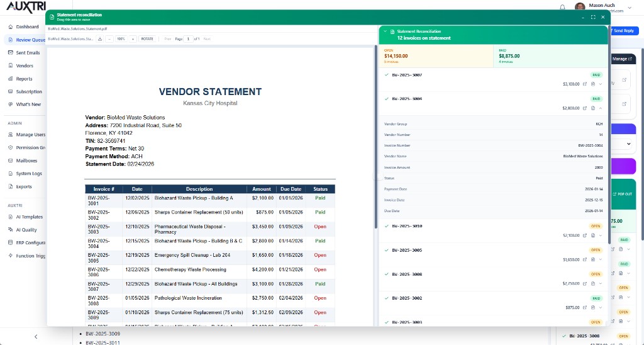The width and height of the screenshot is (644, 345).
Task: Click document icon for BW-2025-3010 row
Action: click(x=593, y=235)
